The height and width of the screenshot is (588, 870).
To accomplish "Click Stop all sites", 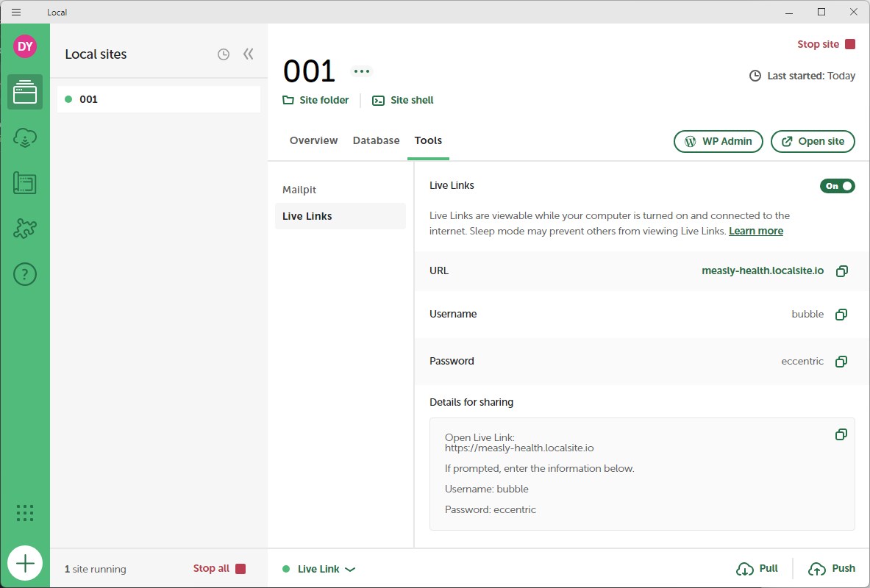I will [x=219, y=569].
